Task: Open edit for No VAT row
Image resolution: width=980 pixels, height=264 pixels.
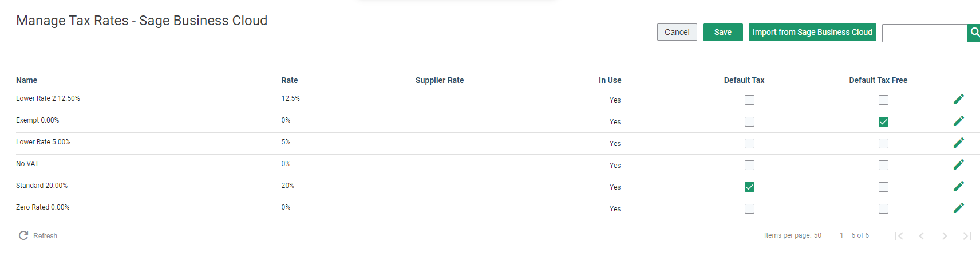Action: click(959, 164)
